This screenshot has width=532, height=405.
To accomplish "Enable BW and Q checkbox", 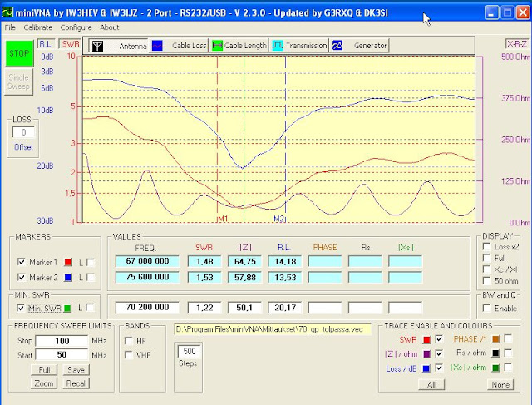I will coord(486,309).
